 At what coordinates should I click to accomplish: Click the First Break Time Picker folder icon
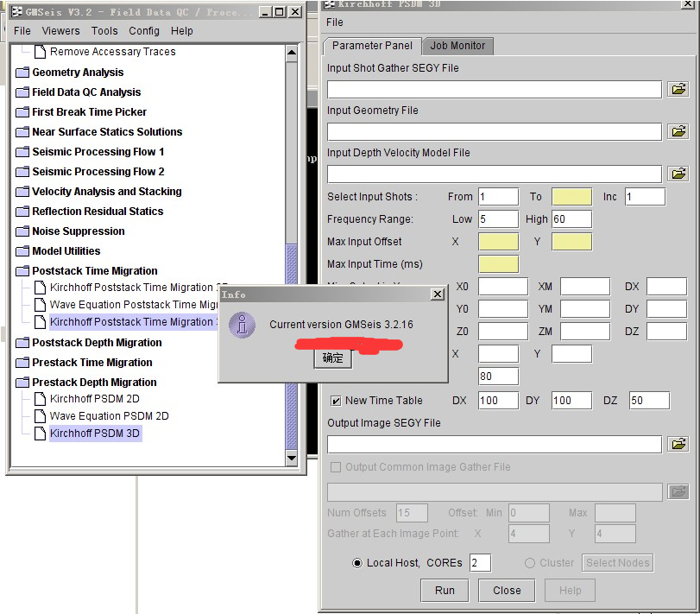(x=22, y=112)
